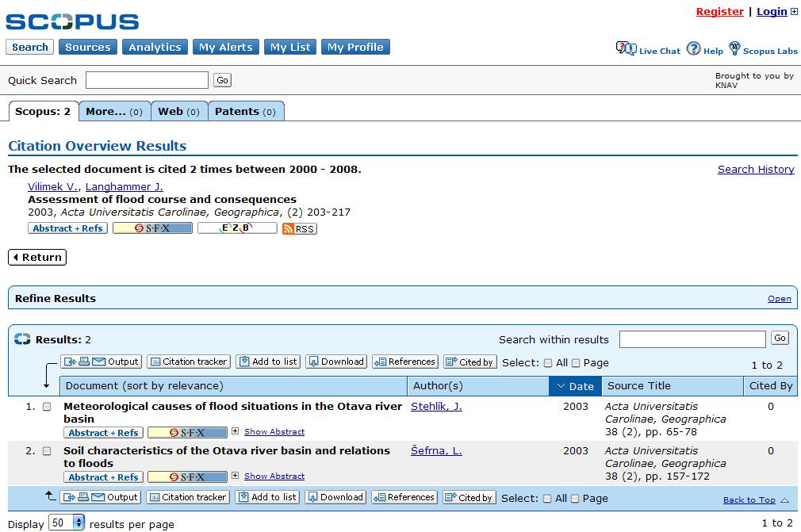This screenshot has height=532, width=801.
Task: Sort by Cited By column header
Action: (770, 386)
